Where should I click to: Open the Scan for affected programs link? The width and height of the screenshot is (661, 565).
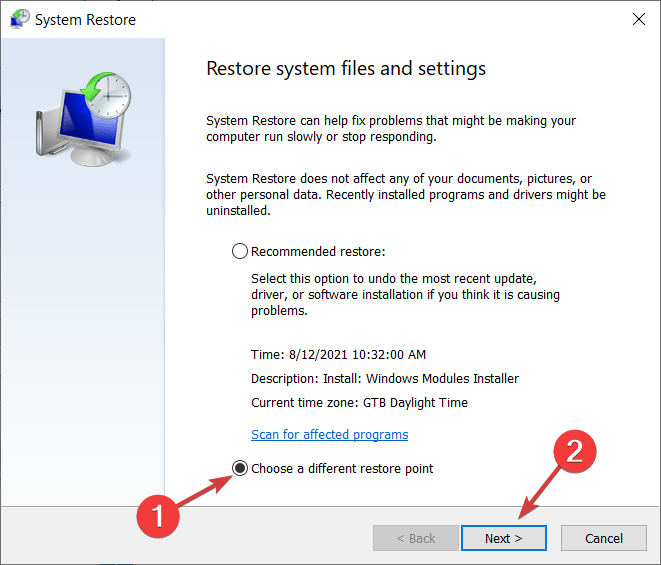pyautogui.click(x=330, y=434)
